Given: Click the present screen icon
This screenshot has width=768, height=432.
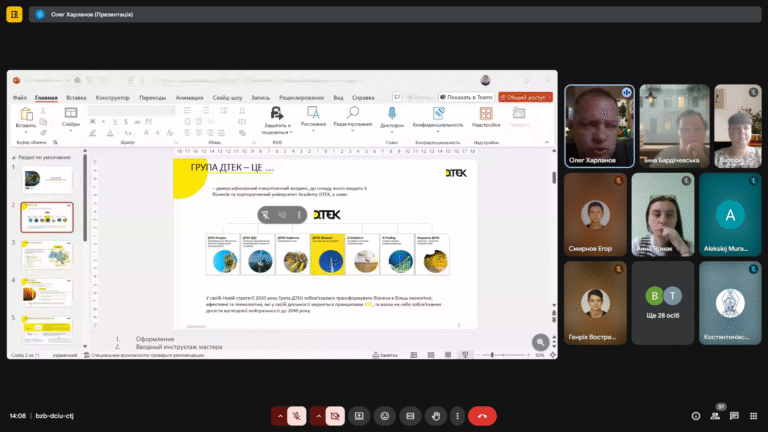Looking at the screenshot, I should coord(359,416).
